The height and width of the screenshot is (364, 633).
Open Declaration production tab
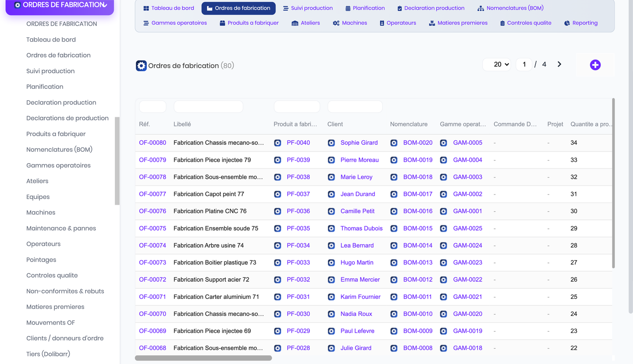coord(431,8)
